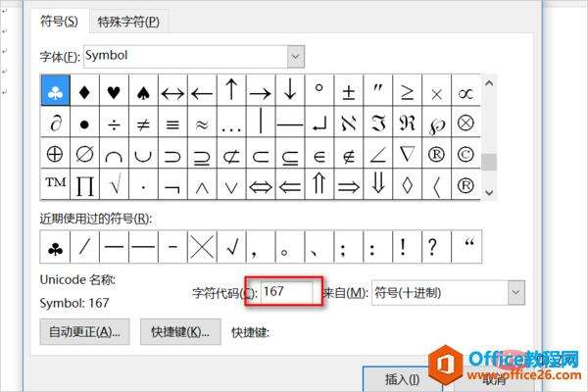Select the highlighted club symbol in grid
588x392 pixels.
[x=55, y=91]
